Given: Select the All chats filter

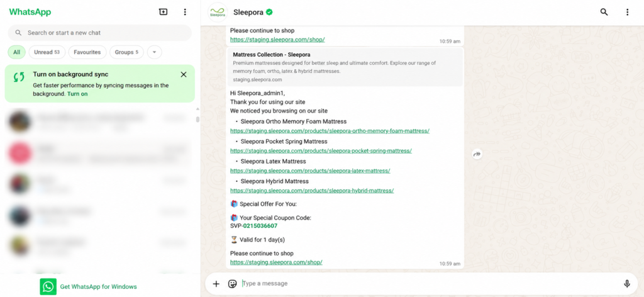Looking at the screenshot, I should coord(16,52).
